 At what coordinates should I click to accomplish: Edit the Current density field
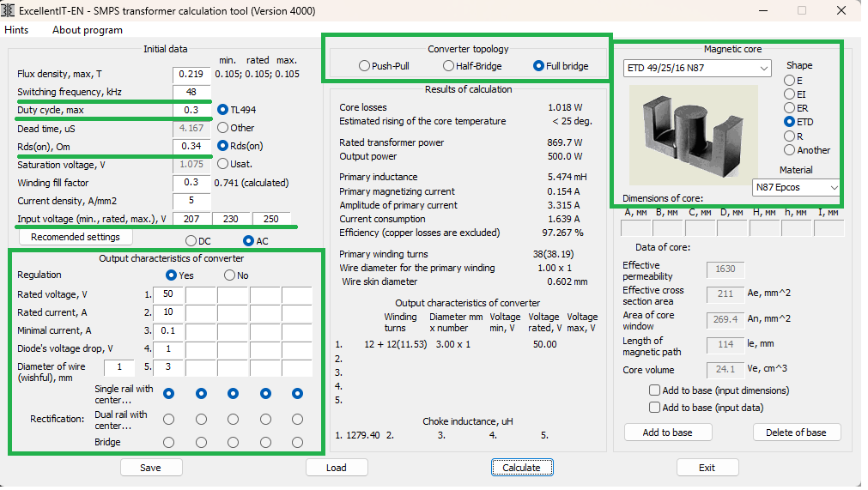pos(191,201)
